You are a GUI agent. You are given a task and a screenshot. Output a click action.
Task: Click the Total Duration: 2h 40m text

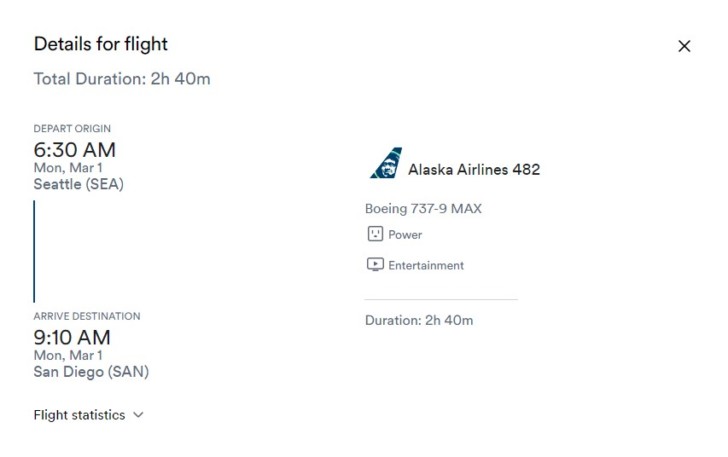[x=122, y=79]
